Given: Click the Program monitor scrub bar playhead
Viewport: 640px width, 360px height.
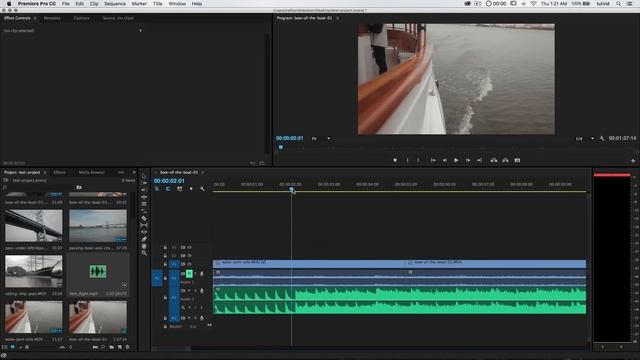Looking at the screenshot, I should click(x=280, y=147).
